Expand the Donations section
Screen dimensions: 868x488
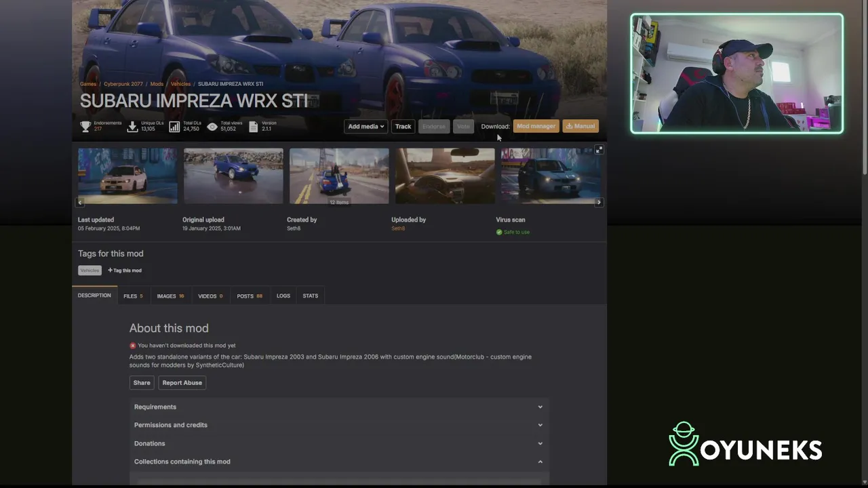[339, 443]
